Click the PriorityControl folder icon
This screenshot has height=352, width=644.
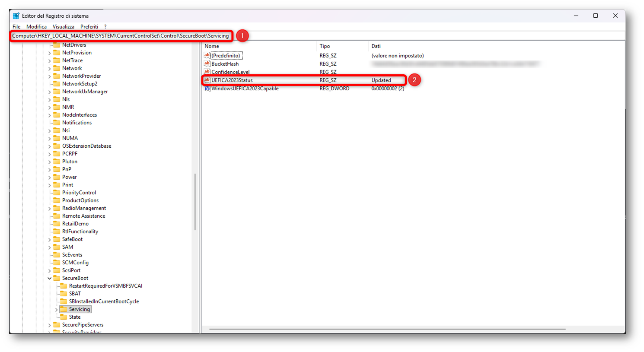(x=57, y=193)
